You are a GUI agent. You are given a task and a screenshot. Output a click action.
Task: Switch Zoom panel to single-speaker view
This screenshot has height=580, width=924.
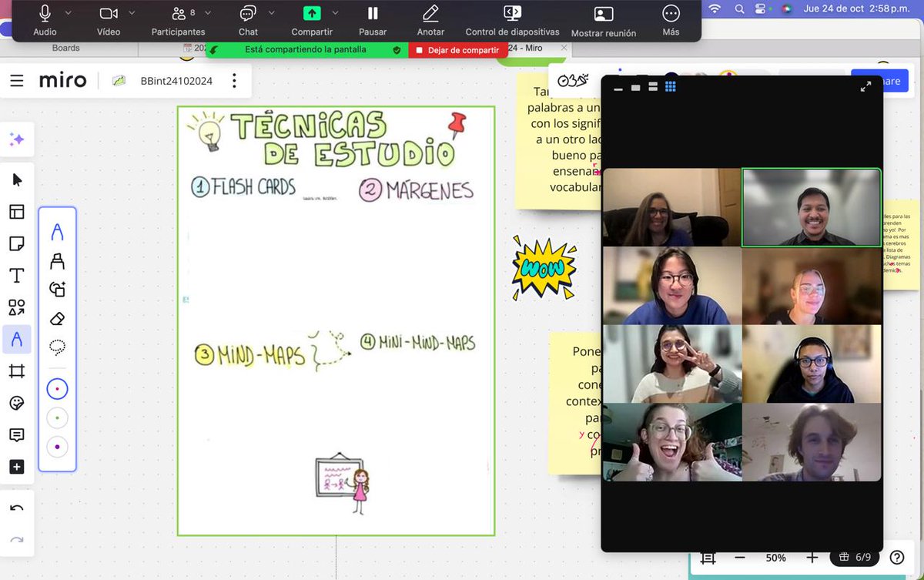(x=635, y=88)
